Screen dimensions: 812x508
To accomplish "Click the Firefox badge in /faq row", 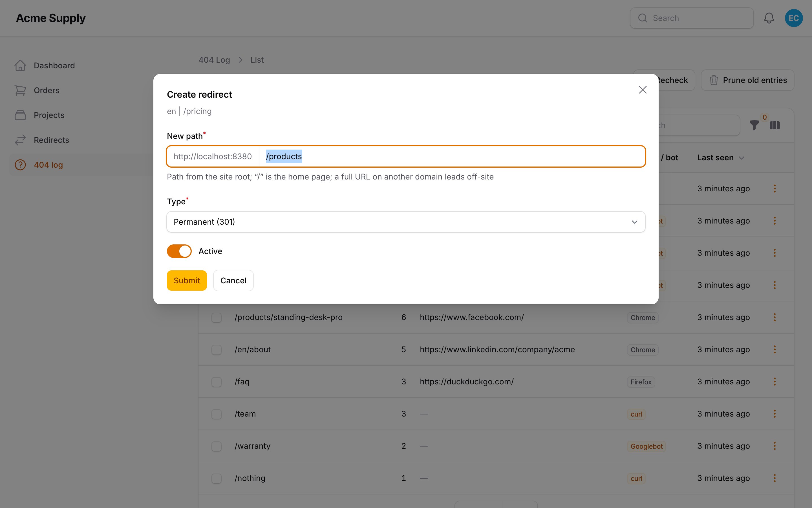I will pyautogui.click(x=641, y=382).
